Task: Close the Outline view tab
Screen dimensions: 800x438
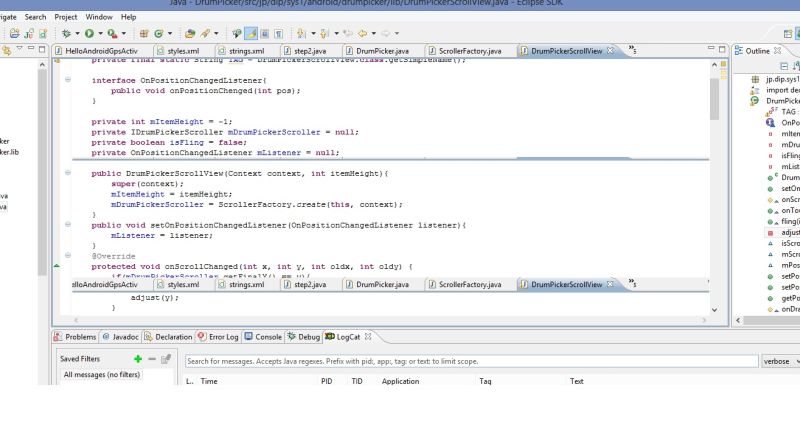Action: pos(777,51)
